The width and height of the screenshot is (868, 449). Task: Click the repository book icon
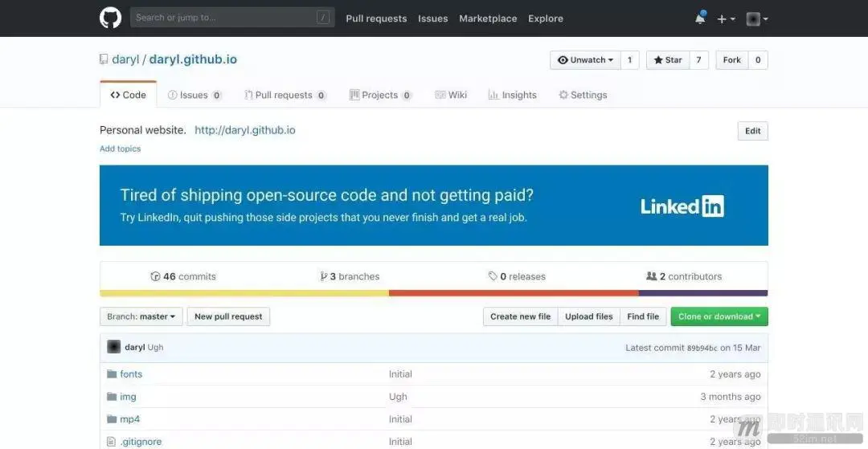[x=104, y=59]
